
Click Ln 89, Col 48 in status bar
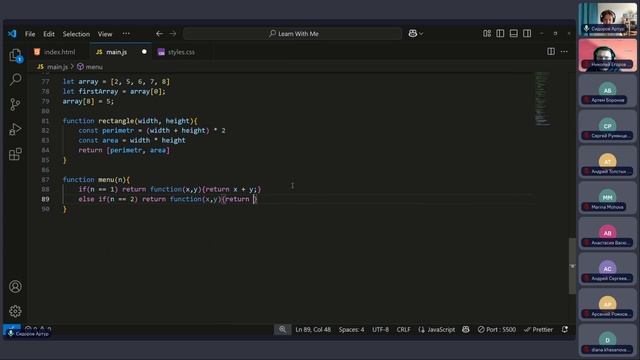313,329
